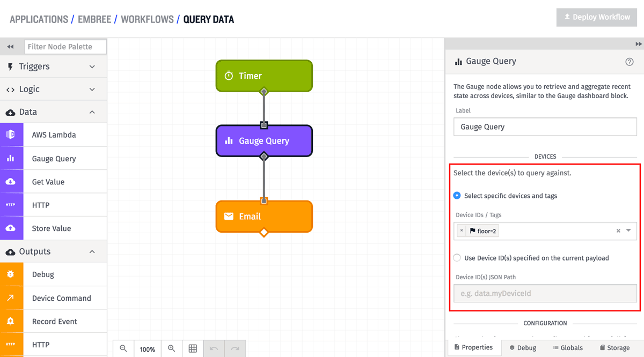
Task: Click the Timer node on canvas
Action: point(264,76)
